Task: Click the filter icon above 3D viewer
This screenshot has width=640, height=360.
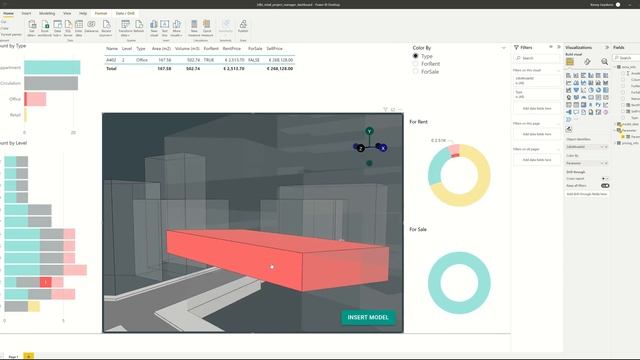Action: pos(385,109)
